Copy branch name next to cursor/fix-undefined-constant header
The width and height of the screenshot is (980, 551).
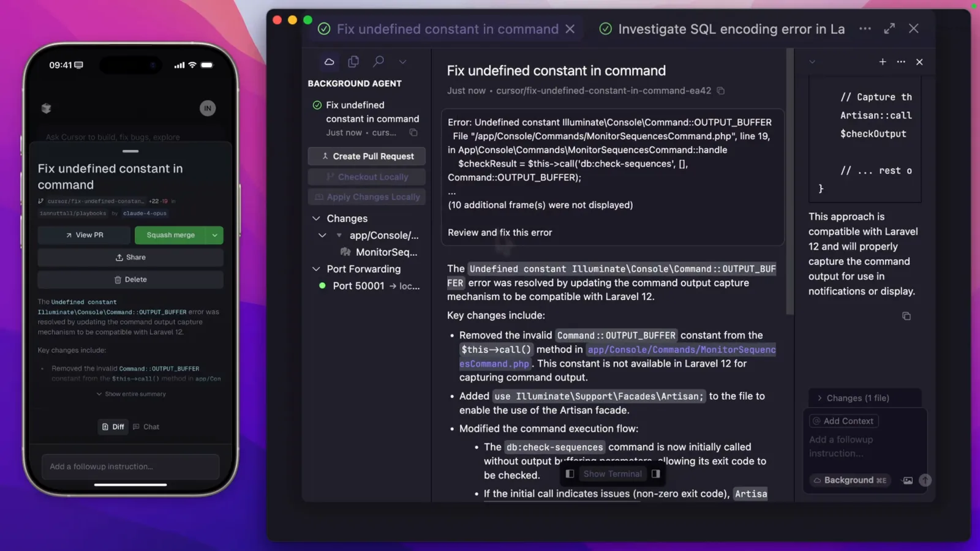(721, 91)
